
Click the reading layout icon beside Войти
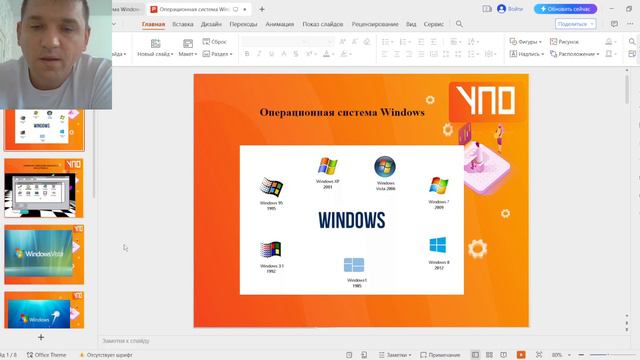pyautogui.click(x=487, y=9)
